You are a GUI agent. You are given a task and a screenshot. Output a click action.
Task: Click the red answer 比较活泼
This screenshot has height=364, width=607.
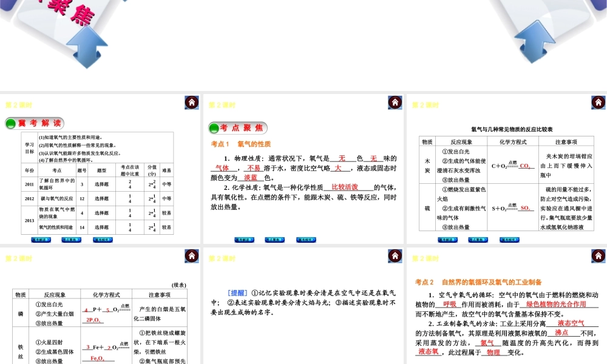[345, 187]
